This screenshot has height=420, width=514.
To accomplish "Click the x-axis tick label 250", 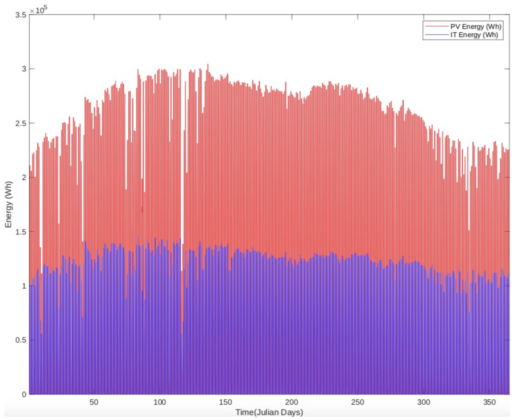I will [358, 402].
